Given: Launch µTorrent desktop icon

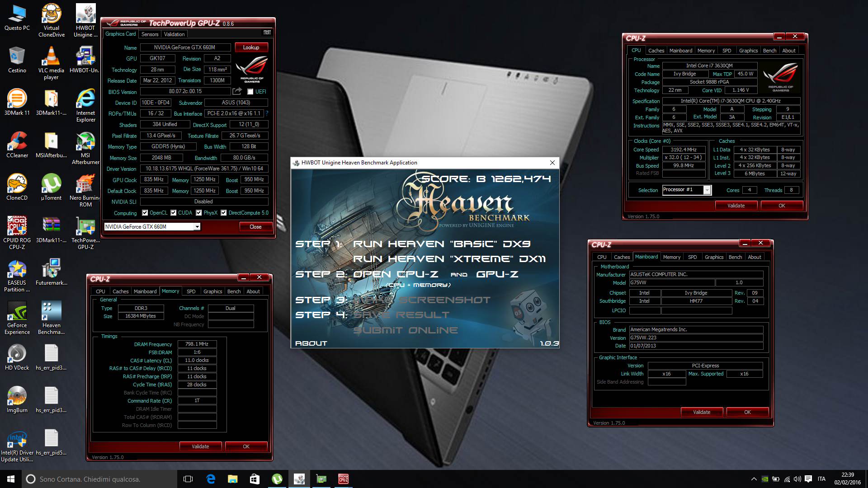Looking at the screenshot, I should [51, 188].
